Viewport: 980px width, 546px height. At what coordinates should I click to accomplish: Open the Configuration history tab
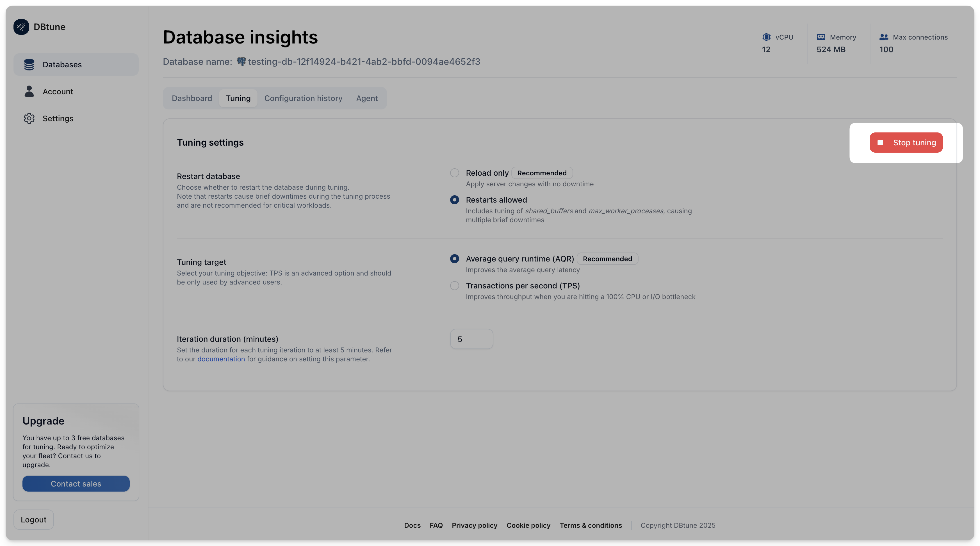303,98
